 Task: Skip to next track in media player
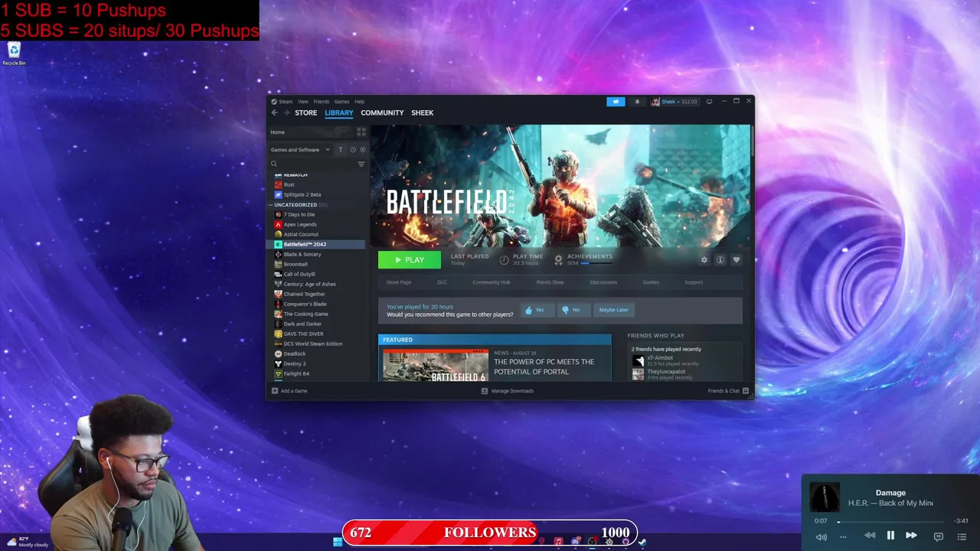[911, 536]
